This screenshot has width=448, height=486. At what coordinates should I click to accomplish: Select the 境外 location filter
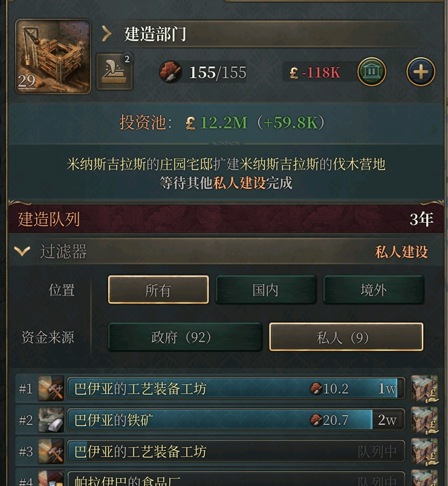(374, 290)
